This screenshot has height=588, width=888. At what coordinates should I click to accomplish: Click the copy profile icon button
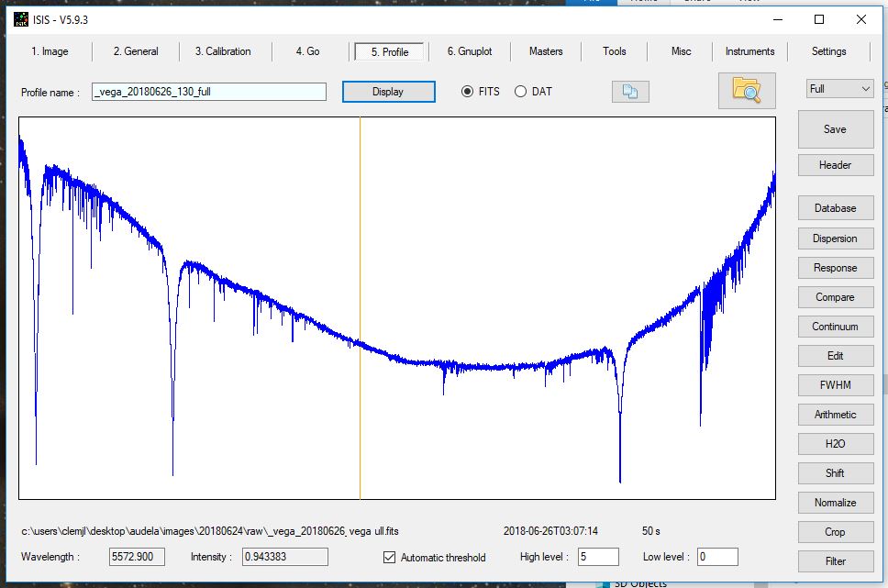point(630,92)
